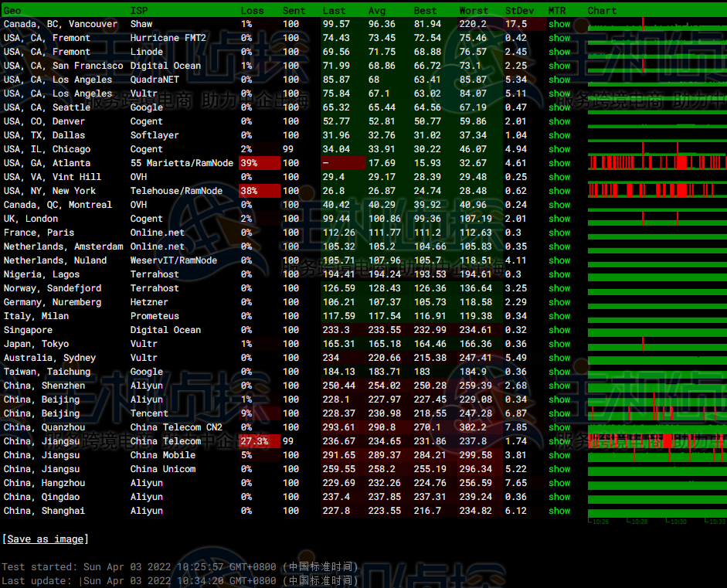727x588 pixels.
Task: Click the 27.3% loss cell for Jiangsu
Action: pyautogui.click(x=260, y=441)
